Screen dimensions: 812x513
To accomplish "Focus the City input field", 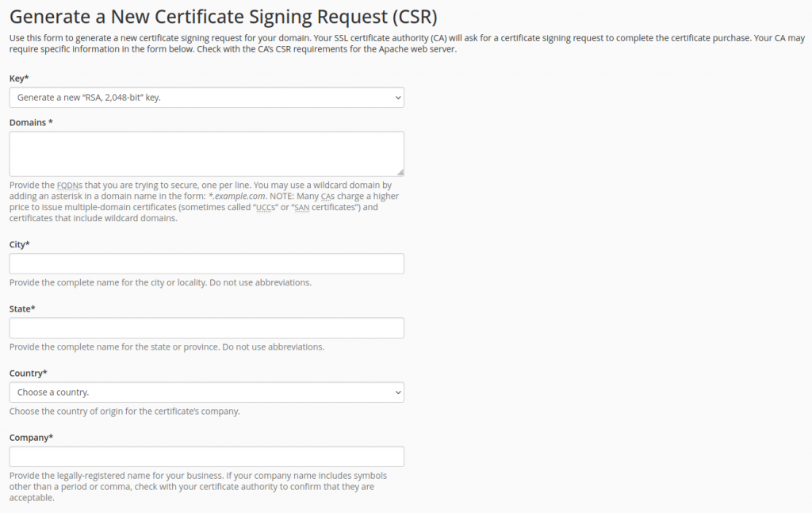I will [x=206, y=263].
